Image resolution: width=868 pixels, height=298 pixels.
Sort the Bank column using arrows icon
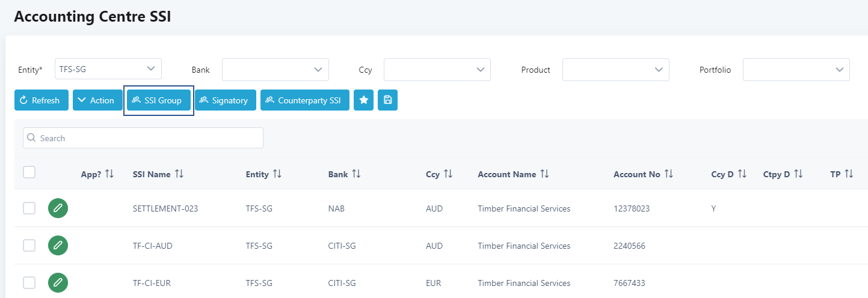click(x=357, y=174)
